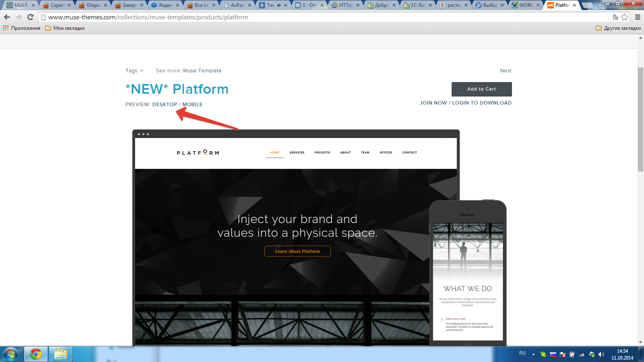Click the Learn About Platform button
The width and height of the screenshot is (644, 362).
coord(297,251)
